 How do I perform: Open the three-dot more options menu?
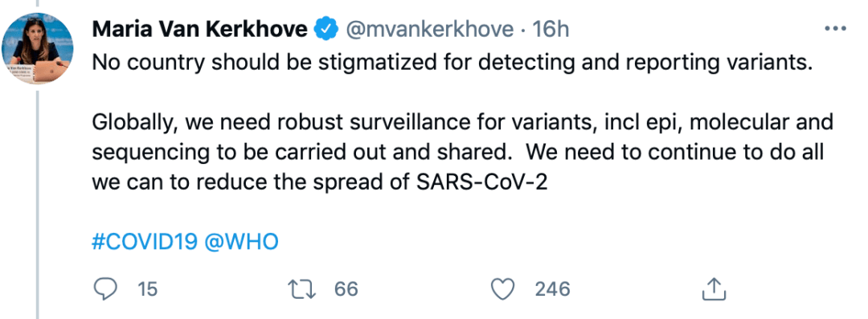click(x=835, y=29)
